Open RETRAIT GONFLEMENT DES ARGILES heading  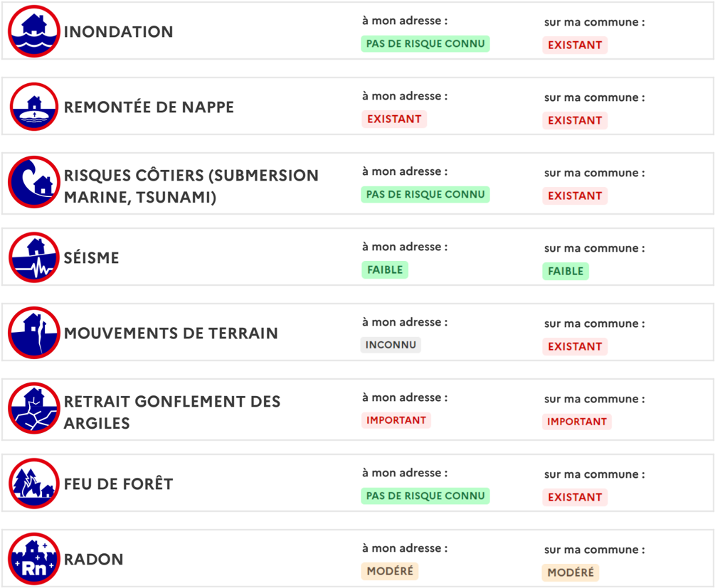(x=172, y=412)
